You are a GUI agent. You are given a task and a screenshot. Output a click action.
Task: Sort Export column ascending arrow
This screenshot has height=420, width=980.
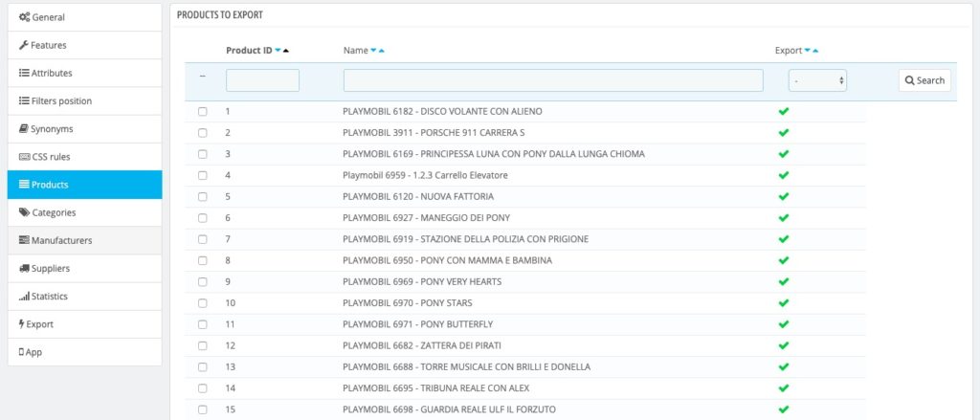click(x=815, y=51)
